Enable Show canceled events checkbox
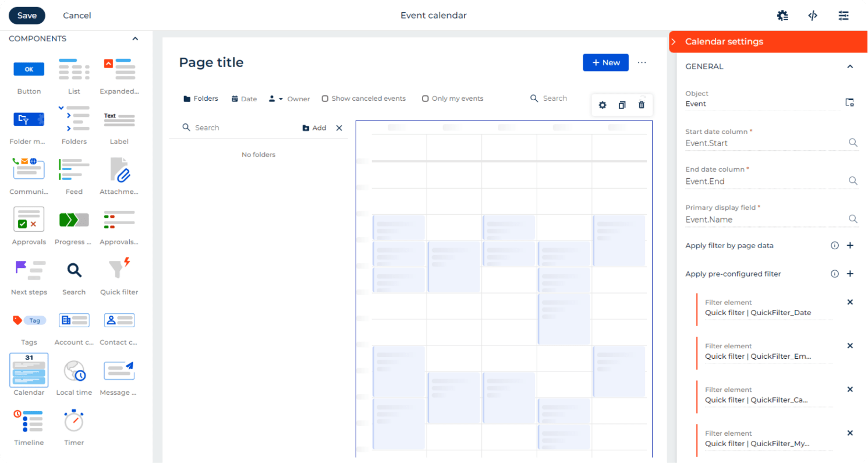Viewport: 868px width, 463px height. (x=325, y=99)
